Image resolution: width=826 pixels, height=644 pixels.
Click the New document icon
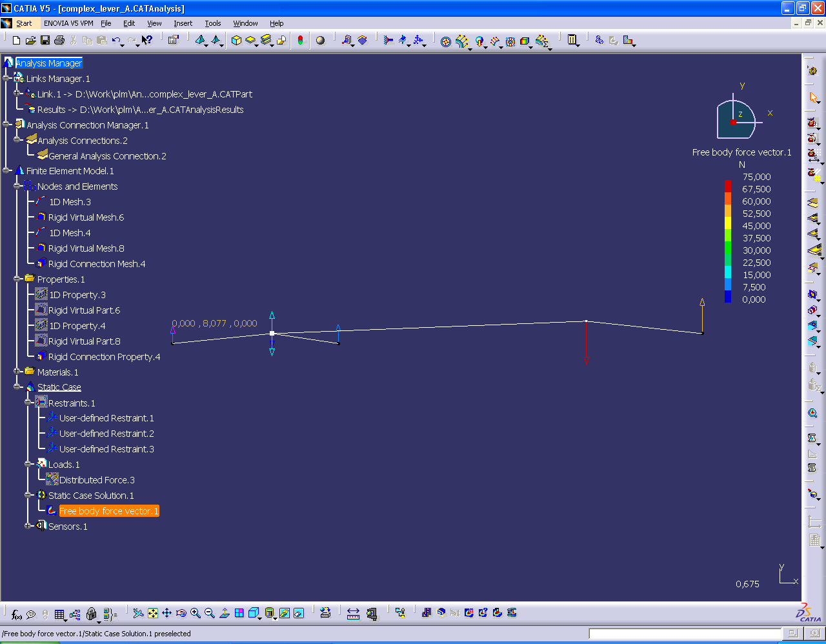point(17,40)
